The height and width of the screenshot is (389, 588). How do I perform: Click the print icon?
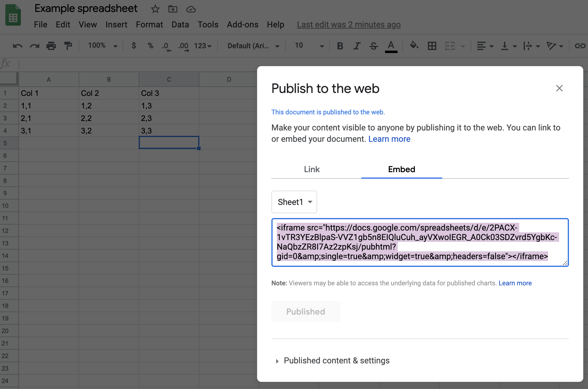pyautogui.click(x=51, y=46)
